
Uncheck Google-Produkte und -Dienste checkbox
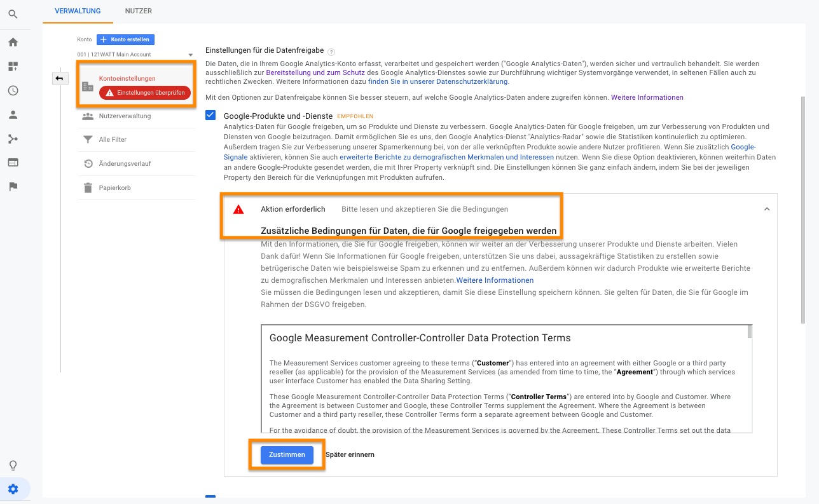[210, 116]
